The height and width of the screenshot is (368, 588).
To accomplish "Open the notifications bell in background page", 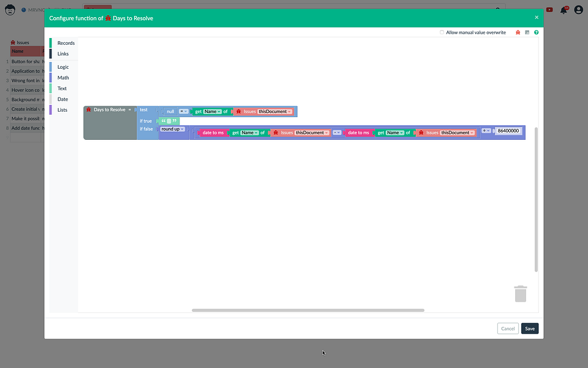I will pyautogui.click(x=563, y=10).
